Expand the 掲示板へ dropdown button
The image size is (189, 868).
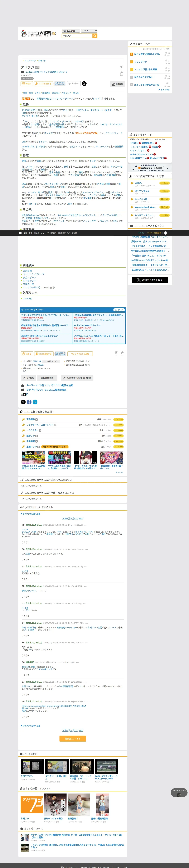[x=74, y=83]
